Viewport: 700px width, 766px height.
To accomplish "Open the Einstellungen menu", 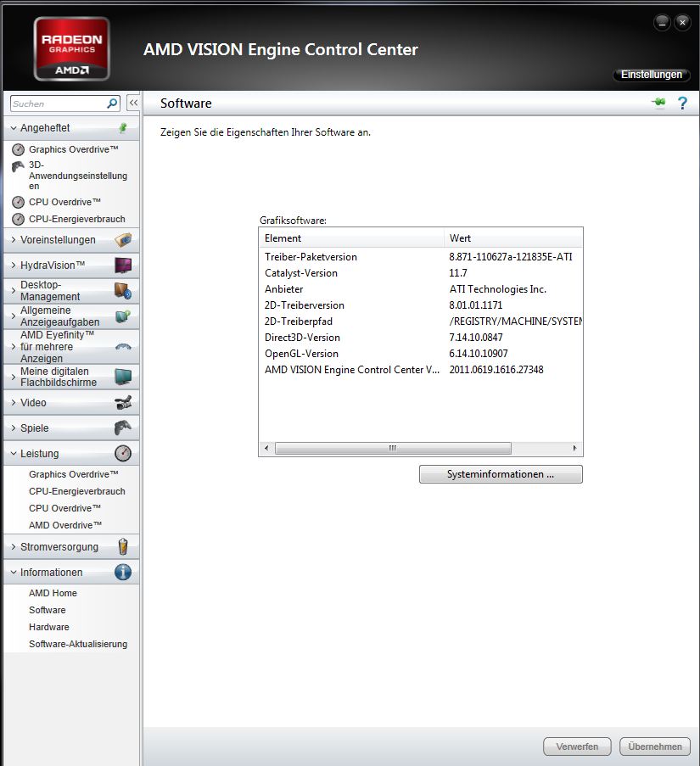I will click(x=651, y=75).
